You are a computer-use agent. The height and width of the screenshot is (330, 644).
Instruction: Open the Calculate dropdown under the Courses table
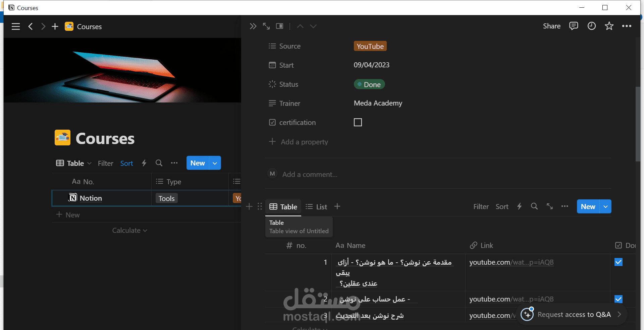(x=130, y=230)
